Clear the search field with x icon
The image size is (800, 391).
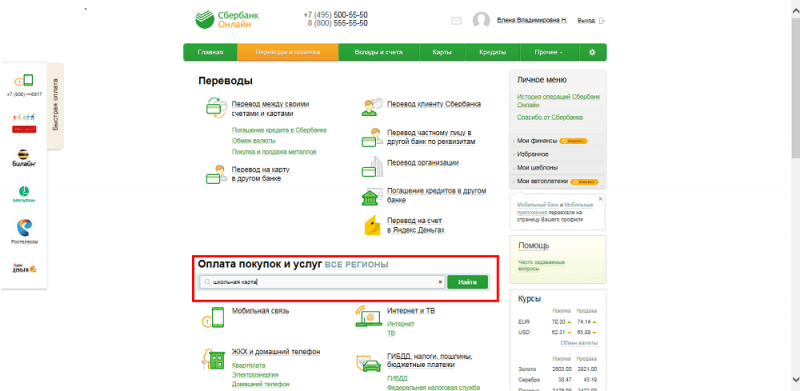[440, 282]
